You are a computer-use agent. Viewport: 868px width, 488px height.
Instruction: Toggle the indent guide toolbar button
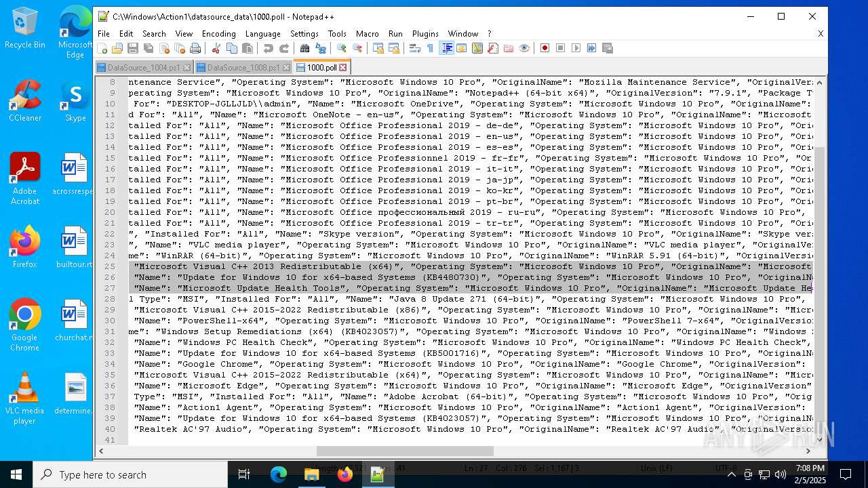pyautogui.click(x=447, y=48)
